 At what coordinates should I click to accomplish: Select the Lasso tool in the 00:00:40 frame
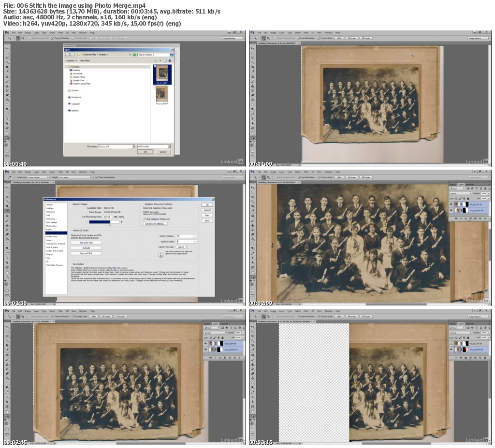[7, 58]
